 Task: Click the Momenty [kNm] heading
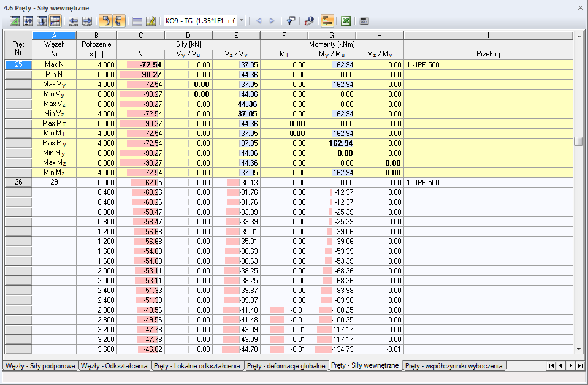pos(332,44)
